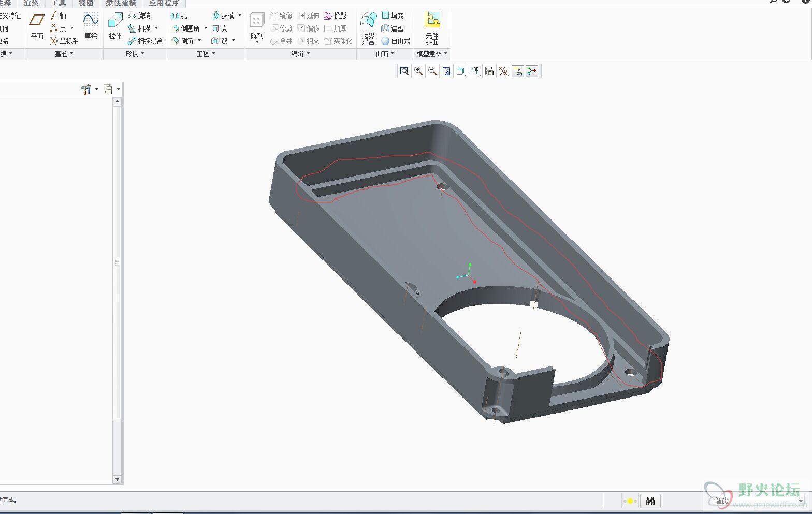Open the 边界混合 (Boundary Blend) tool
This screenshot has width=812, height=514.
coord(368,28)
